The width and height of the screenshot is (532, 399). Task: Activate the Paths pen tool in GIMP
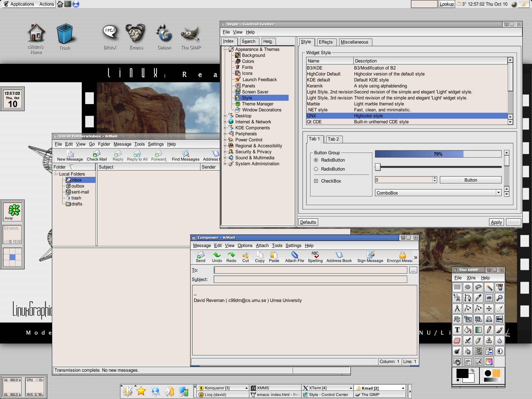[468, 298]
